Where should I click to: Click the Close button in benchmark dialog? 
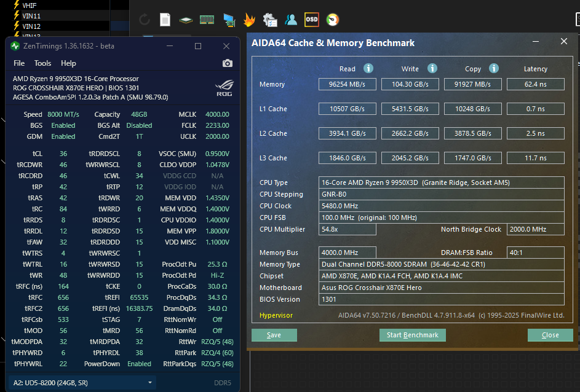pyautogui.click(x=550, y=335)
